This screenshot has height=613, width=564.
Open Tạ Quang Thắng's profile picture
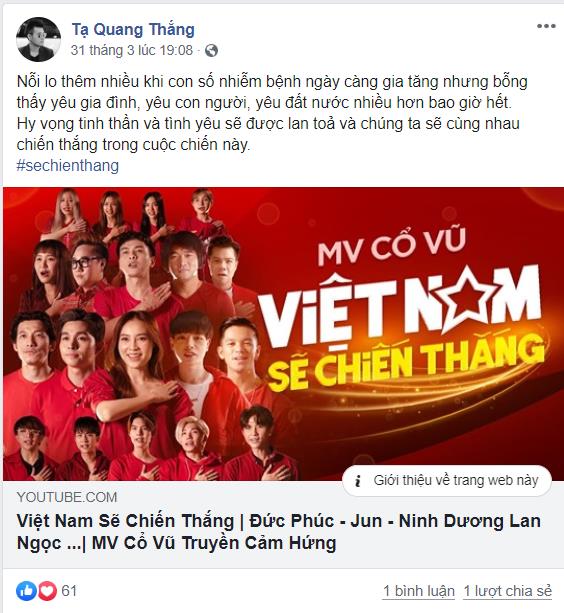38,39
